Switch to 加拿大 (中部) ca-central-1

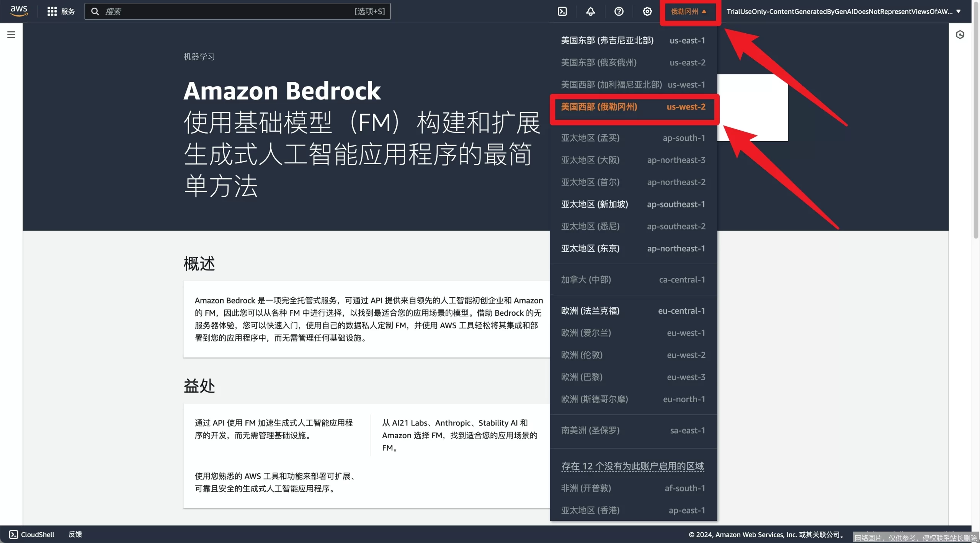[633, 280]
